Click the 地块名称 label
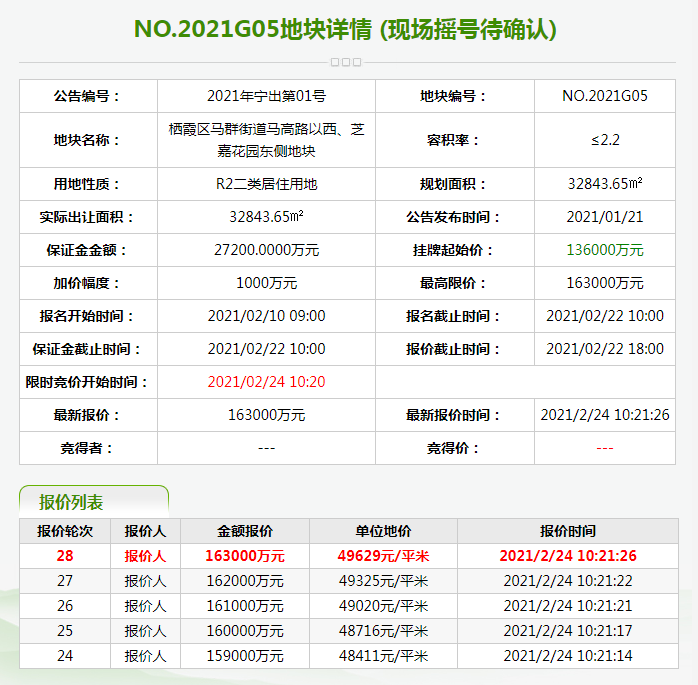Image resolution: width=698 pixels, height=685 pixels. (x=87, y=140)
